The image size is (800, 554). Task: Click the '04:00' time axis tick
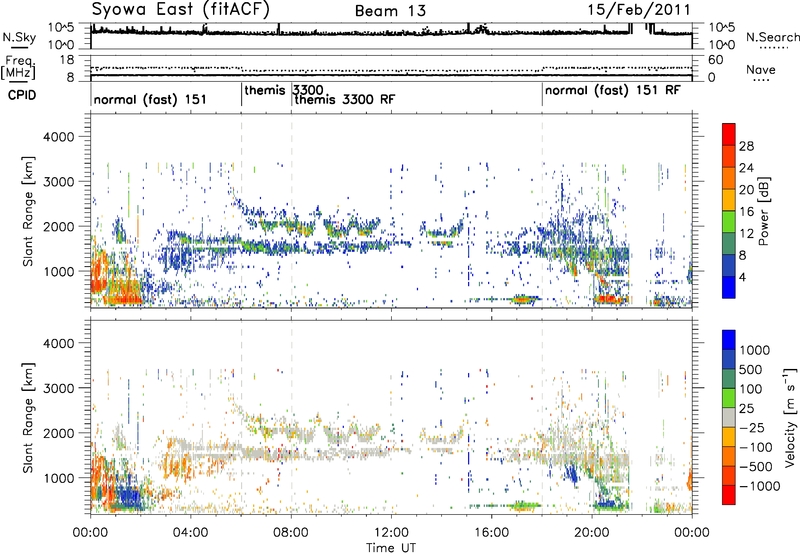pyautogui.click(x=190, y=533)
